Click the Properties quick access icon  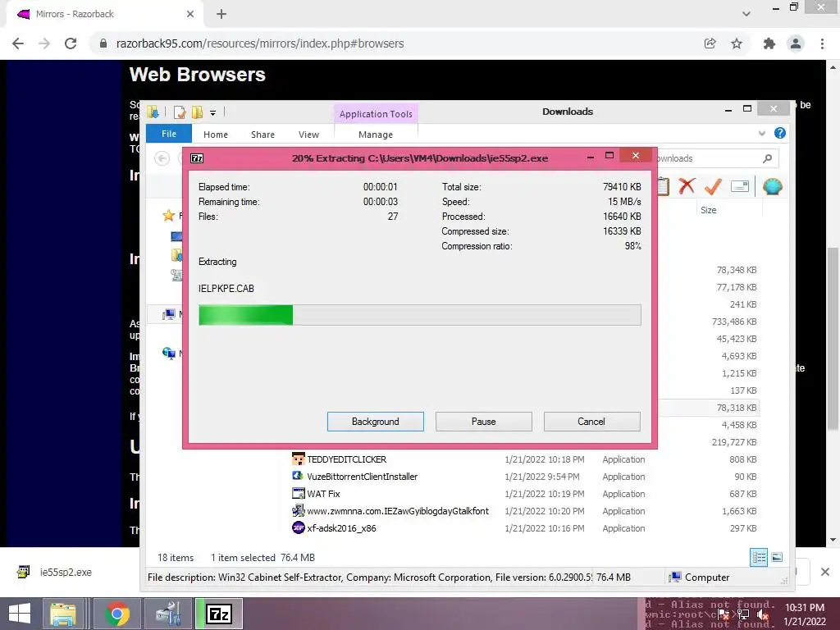pos(180,112)
